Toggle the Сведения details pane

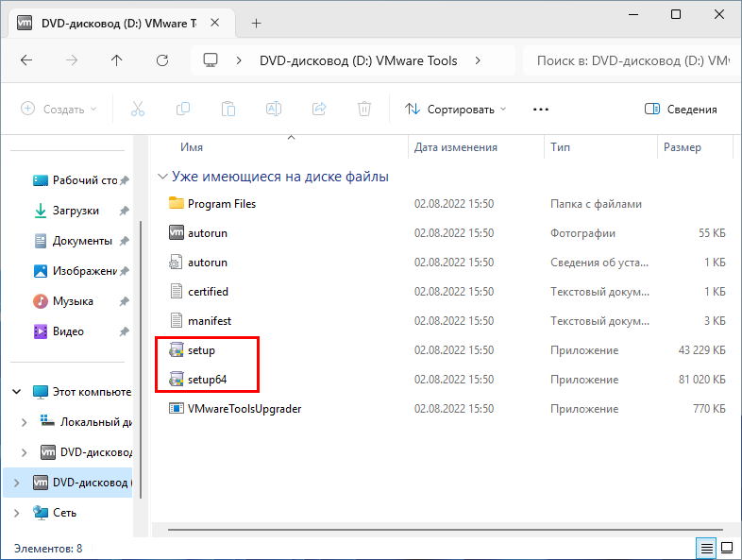681,110
